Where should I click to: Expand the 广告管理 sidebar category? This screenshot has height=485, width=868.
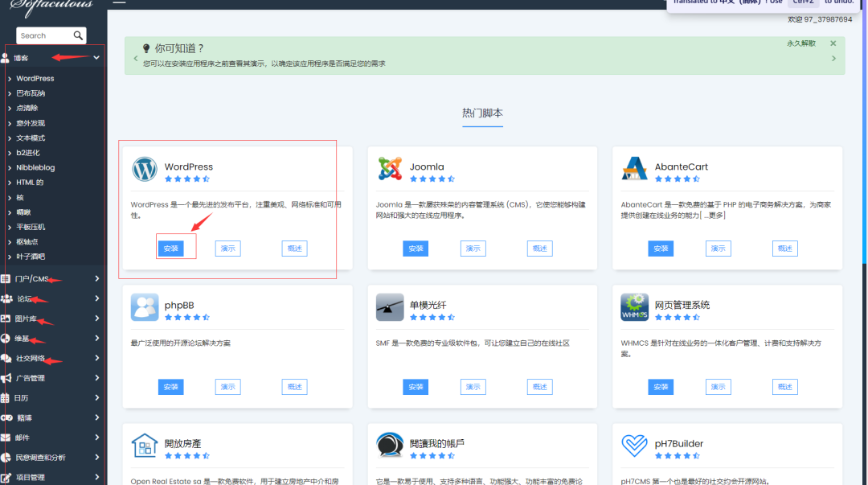point(96,378)
